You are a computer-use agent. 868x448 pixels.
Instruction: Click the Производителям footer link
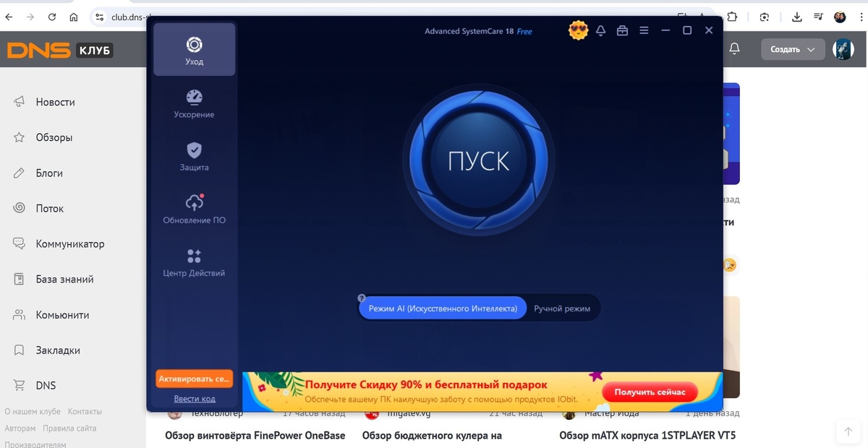[35, 444]
